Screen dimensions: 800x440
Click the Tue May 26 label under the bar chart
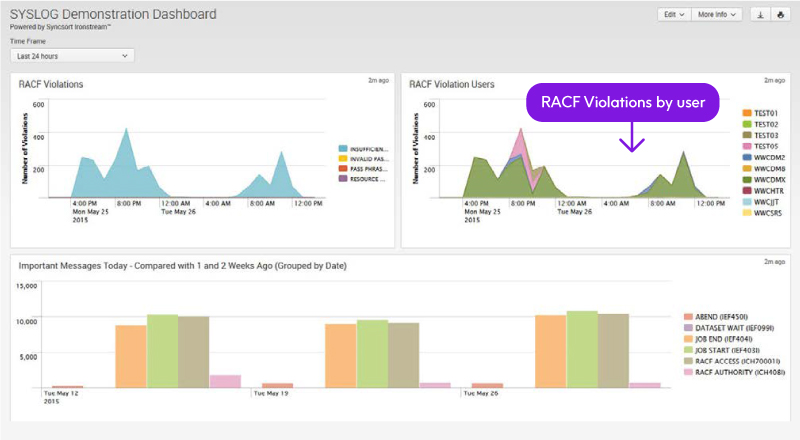coord(481,394)
